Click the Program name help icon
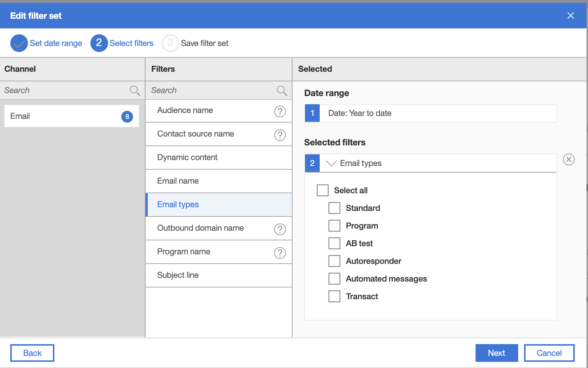This screenshot has height=368, width=588. click(x=280, y=253)
